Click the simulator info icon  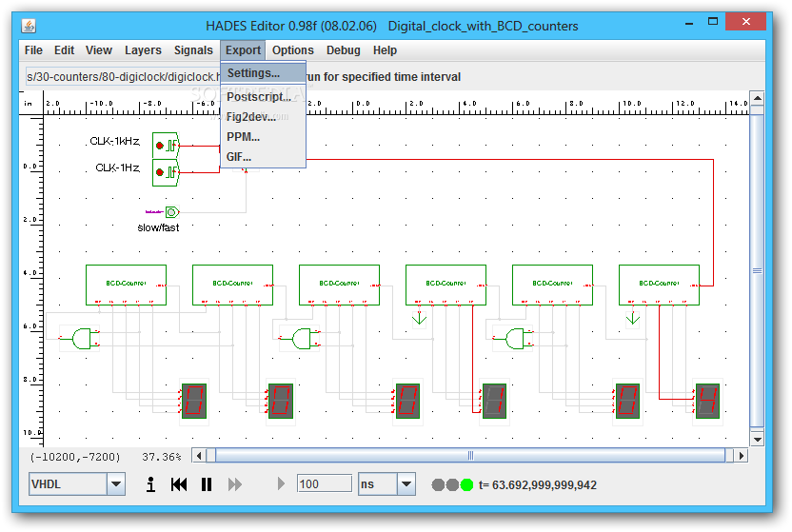pyautogui.click(x=150, y=484)
